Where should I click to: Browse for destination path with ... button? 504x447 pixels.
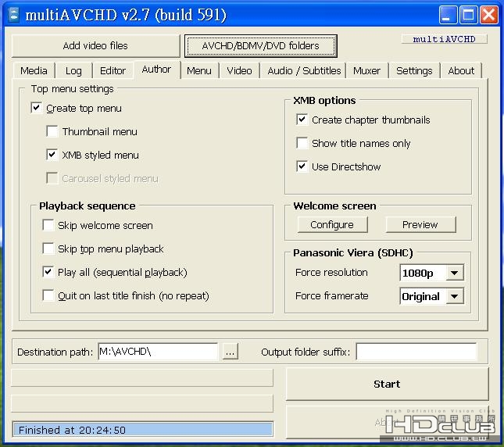231,352
